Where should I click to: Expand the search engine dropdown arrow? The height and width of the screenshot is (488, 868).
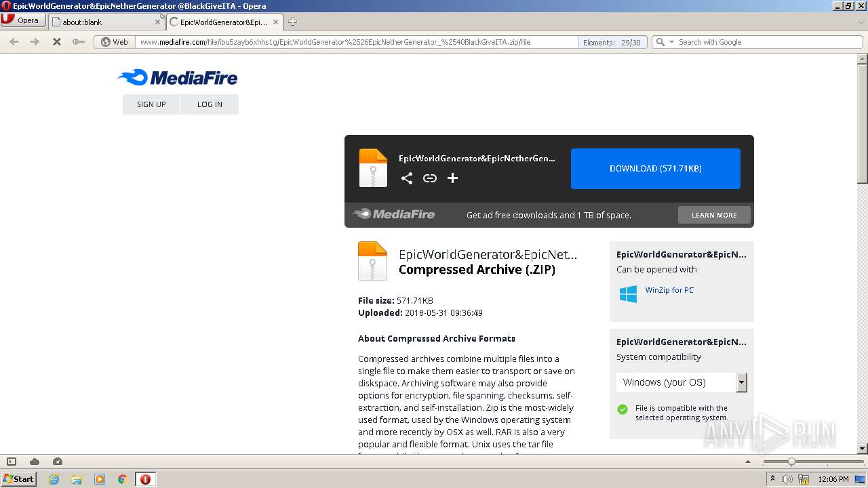point(671,41)
